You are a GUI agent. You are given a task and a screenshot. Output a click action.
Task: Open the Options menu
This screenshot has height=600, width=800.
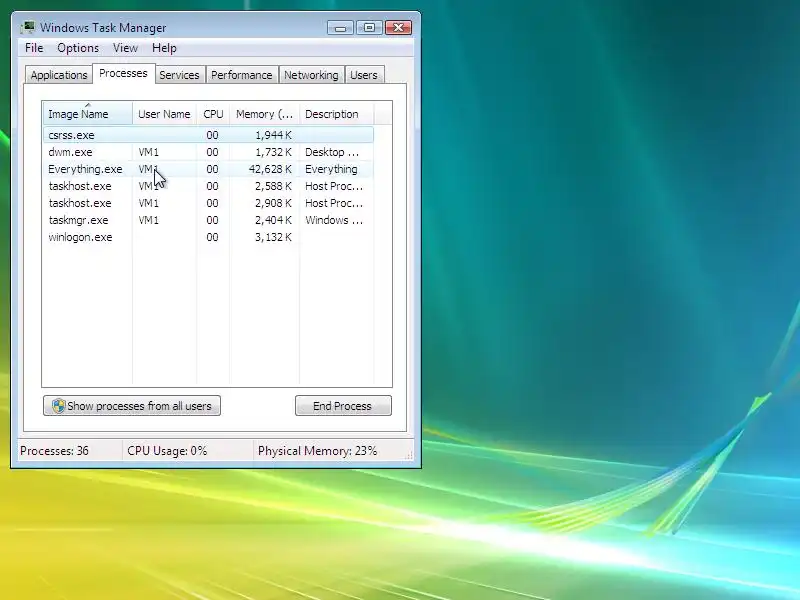click(78, 48)
